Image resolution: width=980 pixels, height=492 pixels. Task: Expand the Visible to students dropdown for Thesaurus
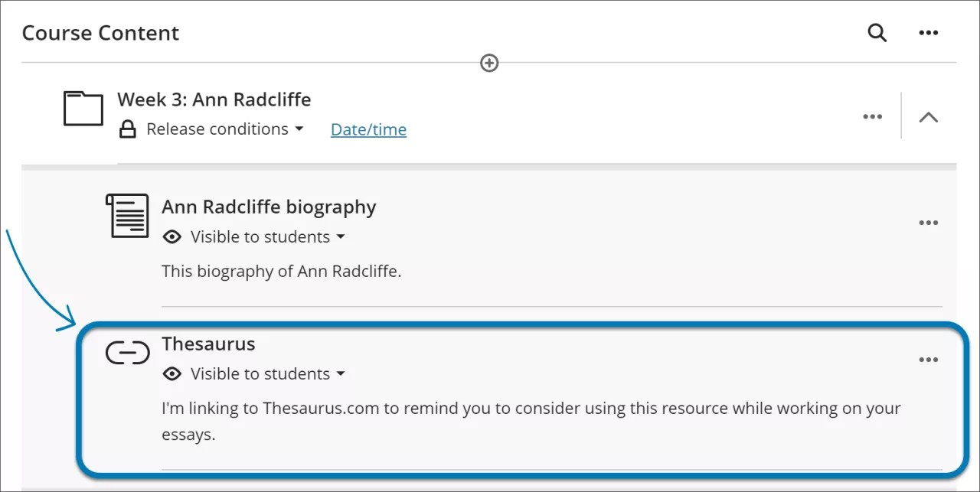pos(342,374)
